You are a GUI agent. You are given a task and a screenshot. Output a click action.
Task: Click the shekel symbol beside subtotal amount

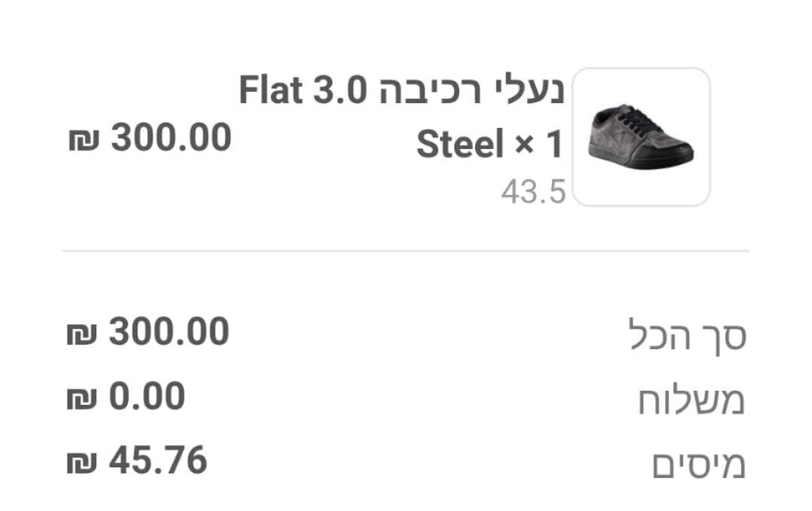click(x=82, y=334)
